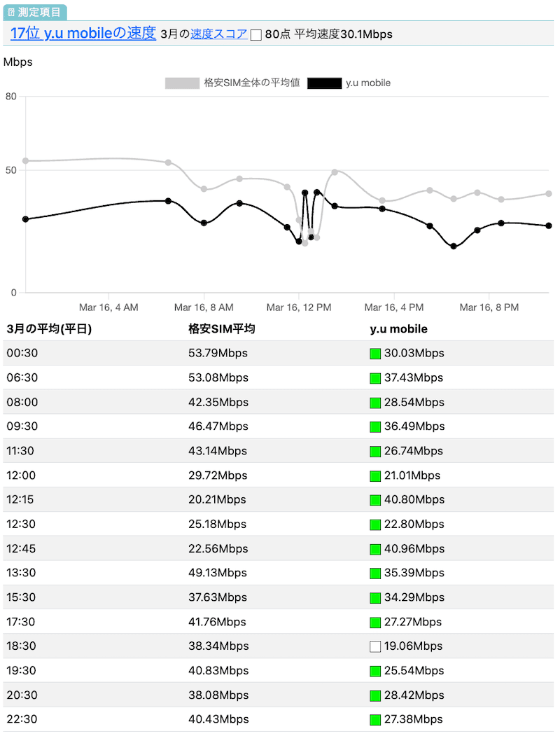Click the first black data point on the chart

[26, 219]
